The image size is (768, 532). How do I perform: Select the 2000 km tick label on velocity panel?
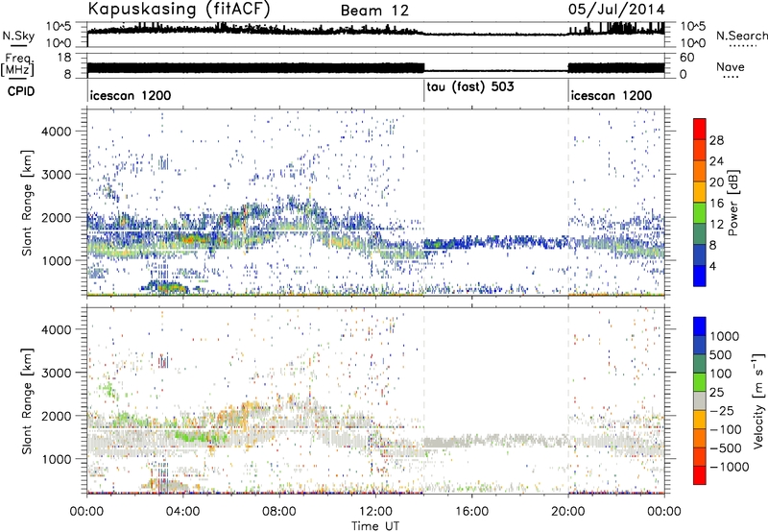click(56, 416)
